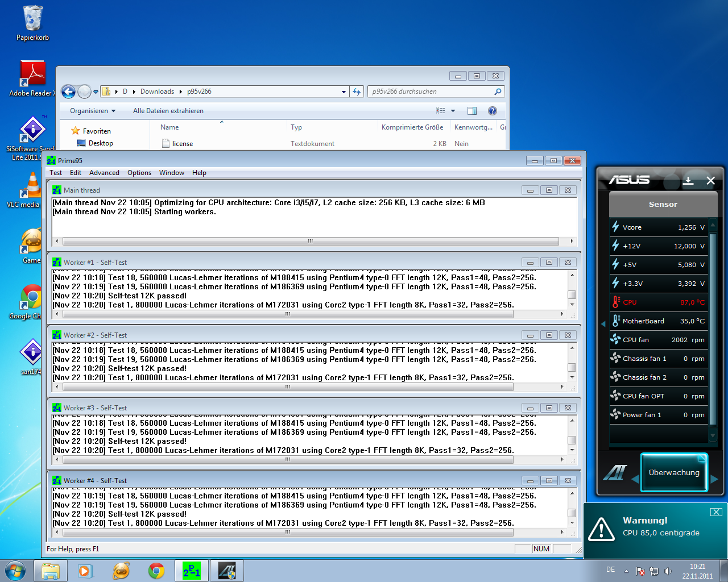This screenshot has height=582, width=728.
Task: Open Prime95 Test menu
Action: click(x=56, y=173)
